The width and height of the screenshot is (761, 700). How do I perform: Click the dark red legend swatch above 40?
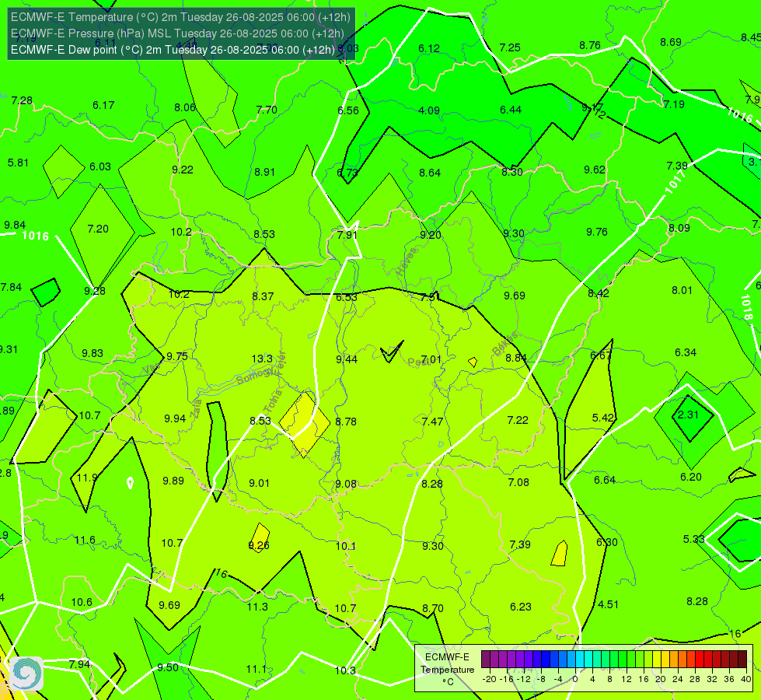pos(742,660)
